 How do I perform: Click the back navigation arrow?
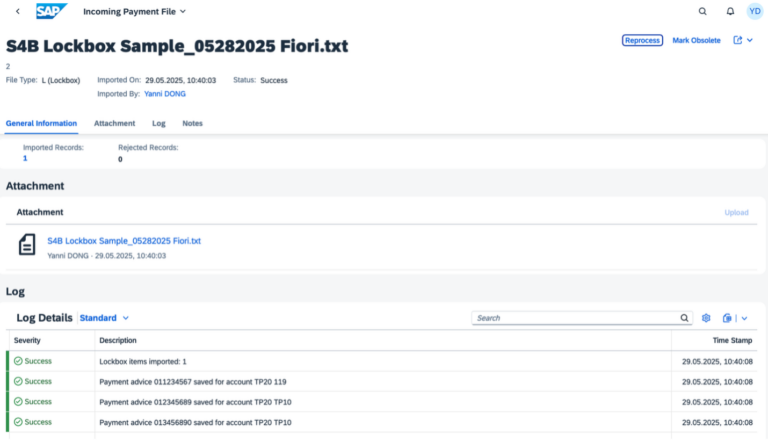(x=18, y=11)
